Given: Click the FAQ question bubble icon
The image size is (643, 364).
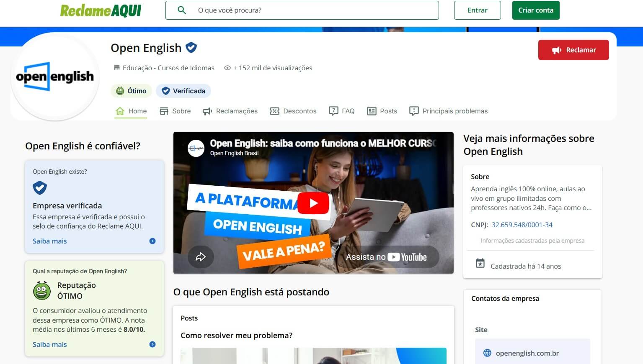Looking at the screenshot, I should pyautogui.click(x=333, y=111).
